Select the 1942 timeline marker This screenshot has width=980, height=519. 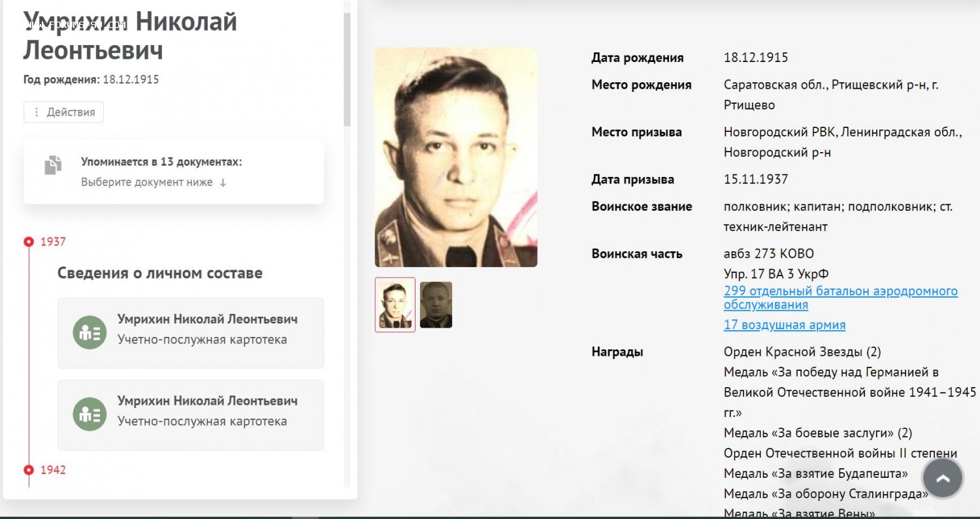[29, 470]
